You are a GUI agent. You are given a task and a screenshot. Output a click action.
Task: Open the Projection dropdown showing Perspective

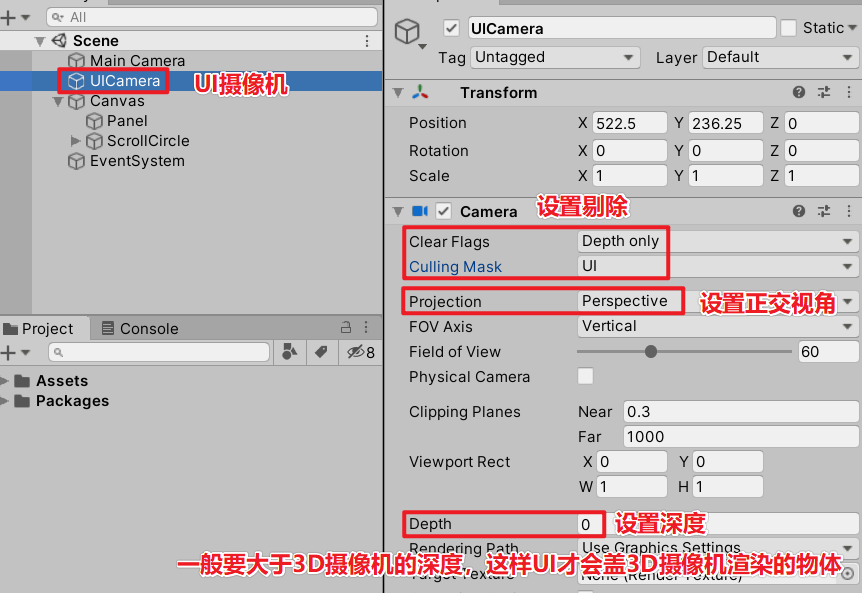(717, 301)
